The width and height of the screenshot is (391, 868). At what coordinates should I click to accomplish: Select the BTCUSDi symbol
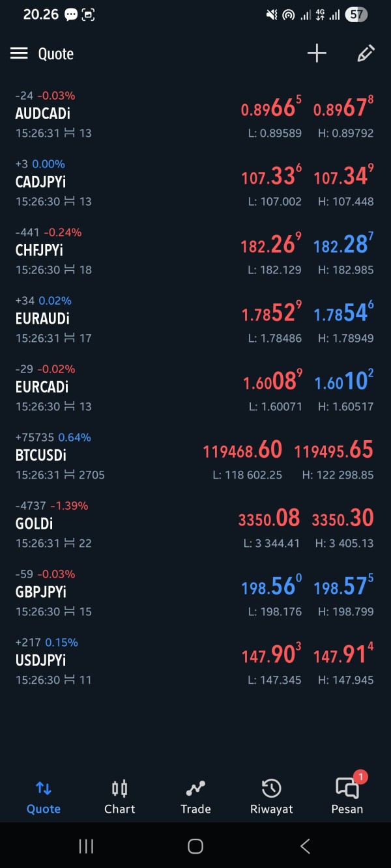pos(41,455)
